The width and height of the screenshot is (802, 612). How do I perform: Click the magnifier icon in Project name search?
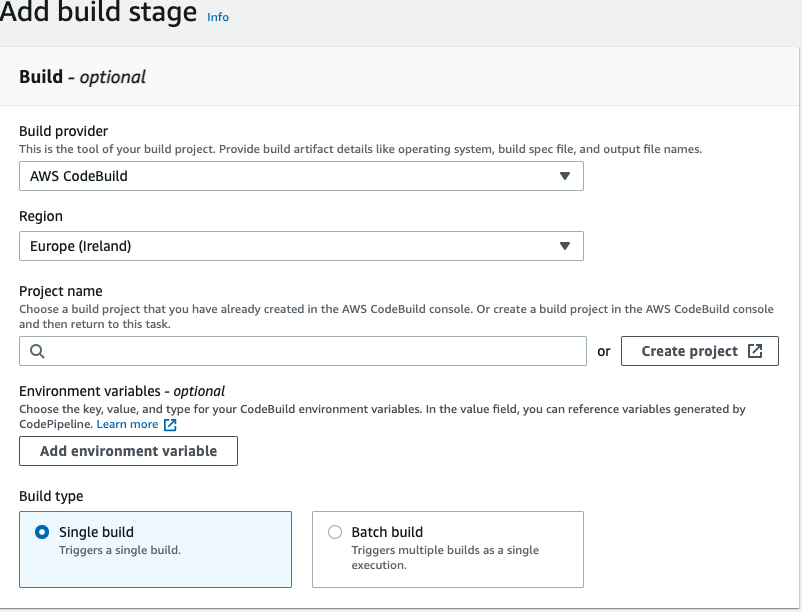click(x=37, y=351)
